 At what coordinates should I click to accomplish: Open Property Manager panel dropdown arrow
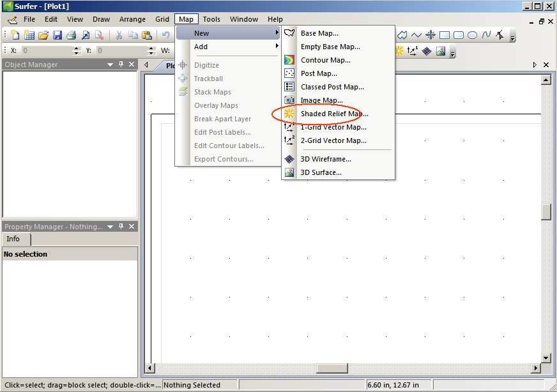click(110, 227)
